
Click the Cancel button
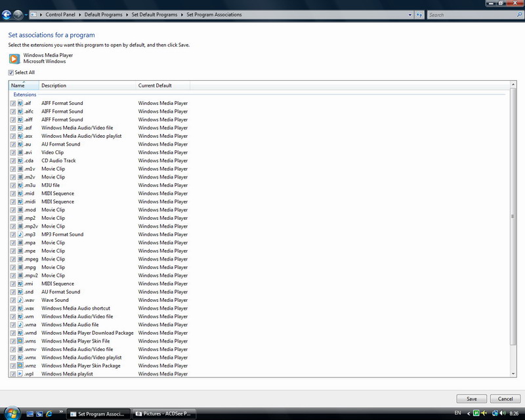pyautogui.click(x=505, y=398)
